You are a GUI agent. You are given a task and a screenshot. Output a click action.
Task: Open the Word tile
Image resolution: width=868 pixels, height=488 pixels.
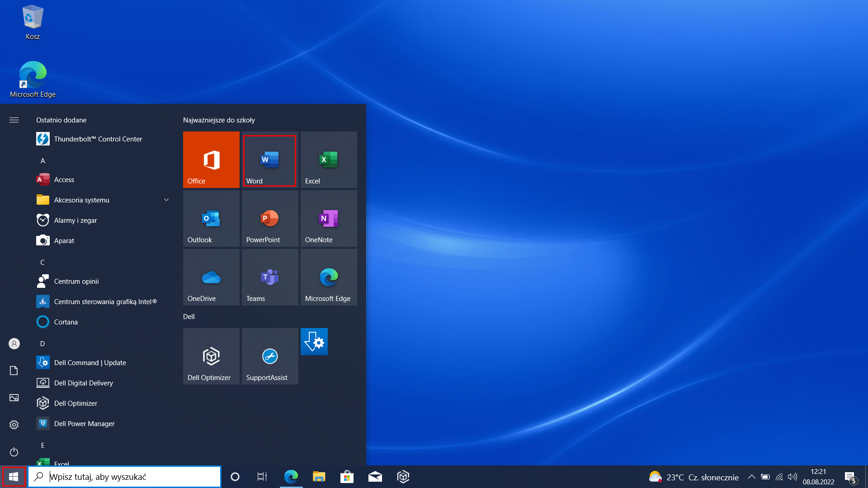coord(270,160)
